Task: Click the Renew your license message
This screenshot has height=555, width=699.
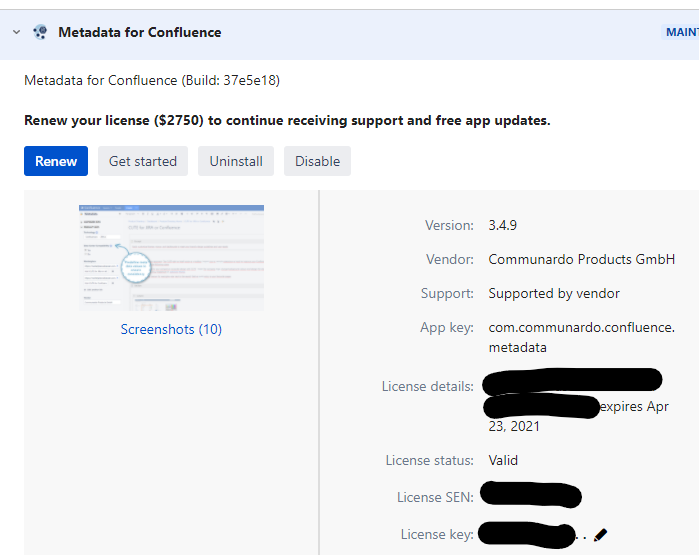Action: (x=287, y=120)
